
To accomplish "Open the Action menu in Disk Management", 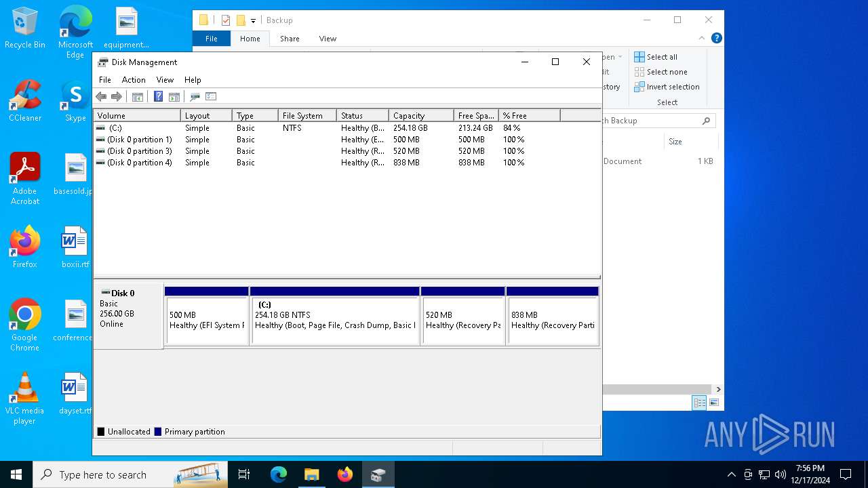I will (134, 79).
